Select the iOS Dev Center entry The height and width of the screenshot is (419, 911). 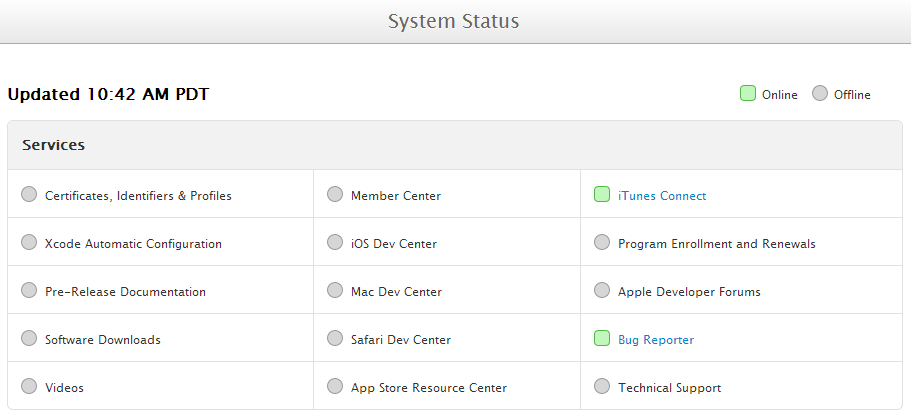tap(394, 244)
